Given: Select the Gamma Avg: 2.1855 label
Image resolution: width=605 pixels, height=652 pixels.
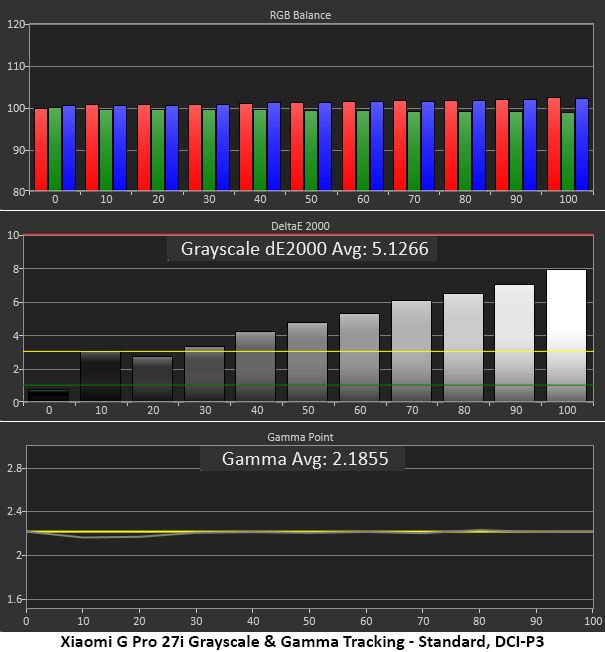Looking at the screenshot, I should (305, 459).
